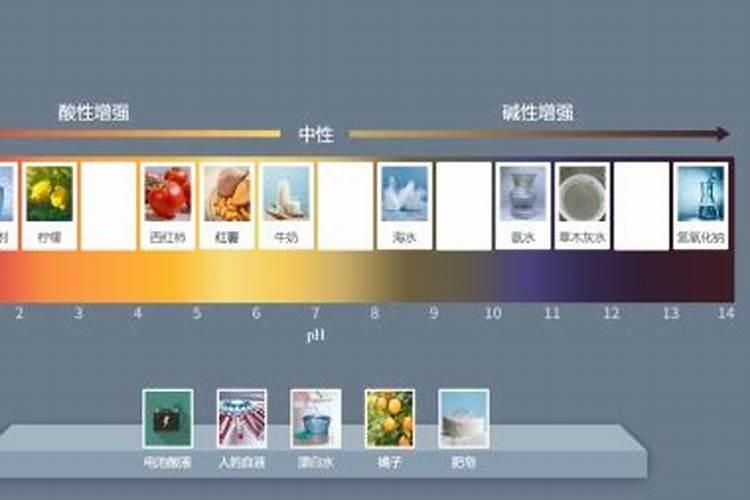Pick the orange (橘子) card from tray
Image resolution: width=750 pixels, height=500 pixels.
[389, 428]
